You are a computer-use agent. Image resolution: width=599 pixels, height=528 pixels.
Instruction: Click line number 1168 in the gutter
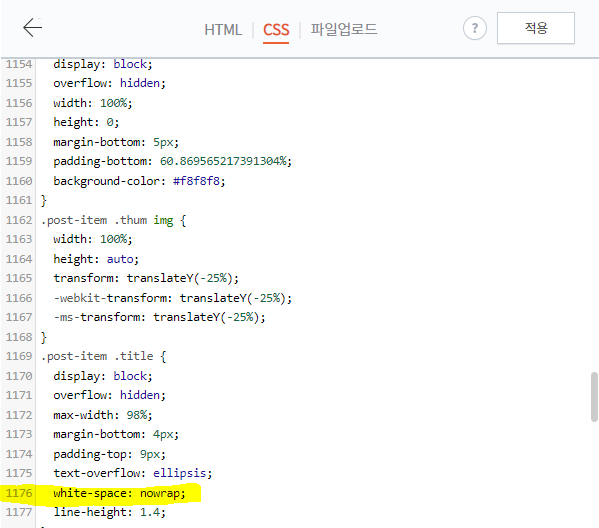click(19, 337)
